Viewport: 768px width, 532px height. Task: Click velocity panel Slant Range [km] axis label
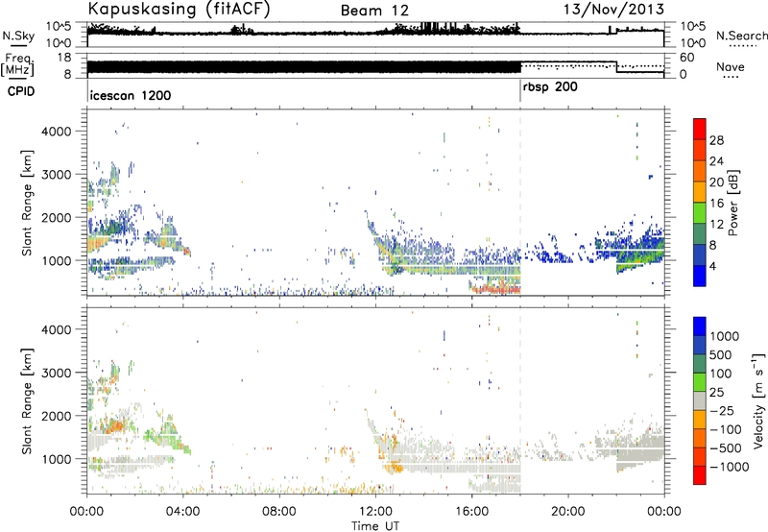(x=28, y=400)
